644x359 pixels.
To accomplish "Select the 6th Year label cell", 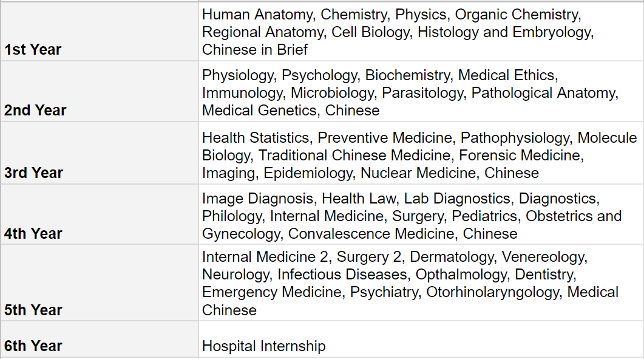I will click(x=33, y=346).
